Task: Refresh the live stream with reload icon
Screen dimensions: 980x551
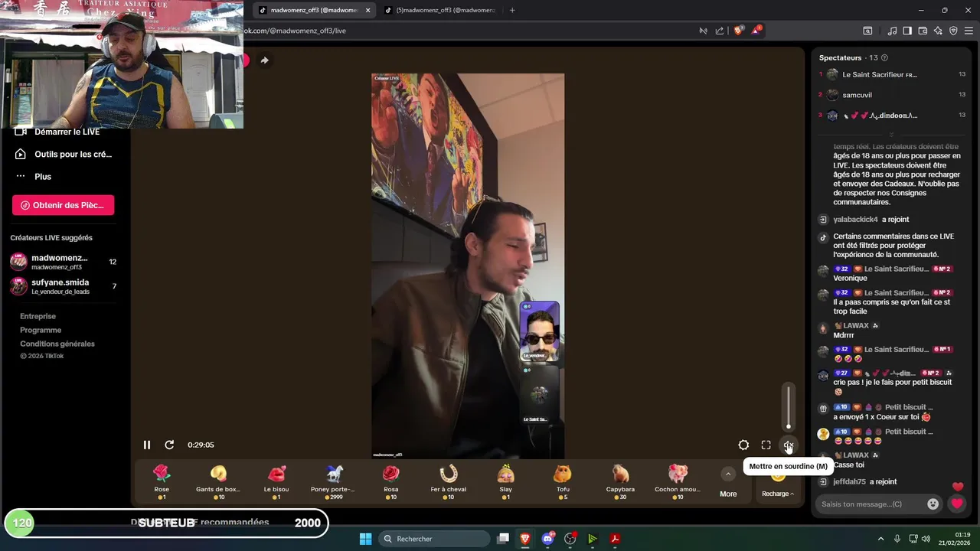Action: (x=169, y=445)
